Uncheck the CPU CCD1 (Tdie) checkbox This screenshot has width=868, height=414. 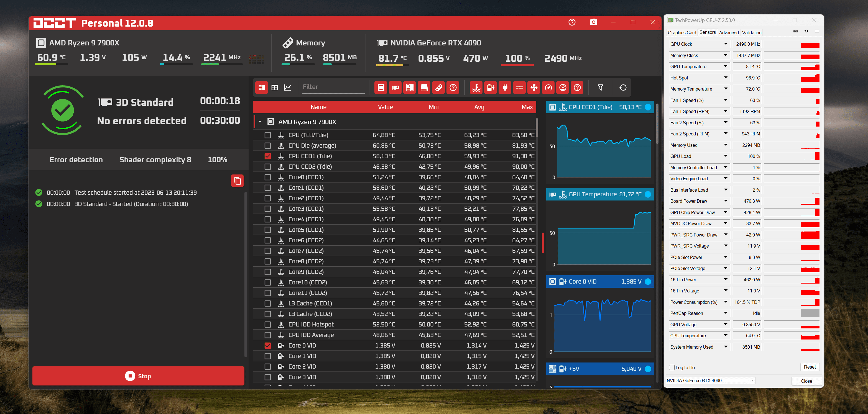[267, 156]
